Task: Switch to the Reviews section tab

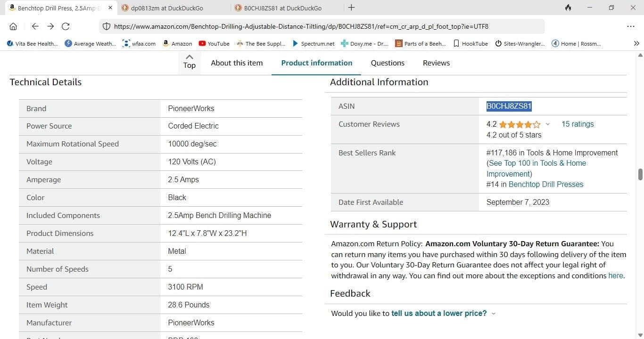Action: coord(436,63)
